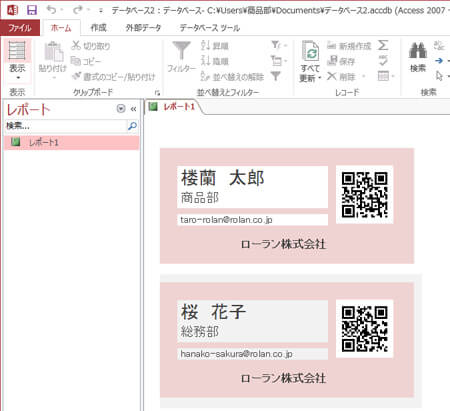The width and height of the screenshot is (450, 411).
Task: Click 保存 save record
Action: (x=341, y=61)
